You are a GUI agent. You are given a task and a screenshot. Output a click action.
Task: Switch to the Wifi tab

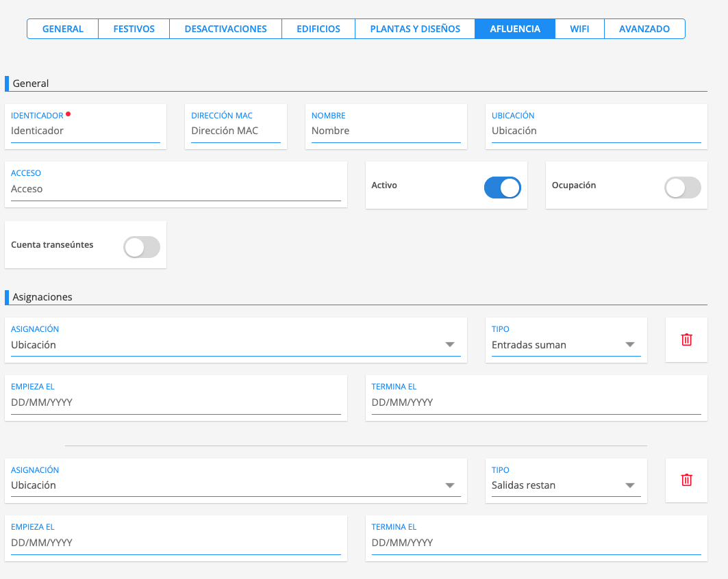579,29
